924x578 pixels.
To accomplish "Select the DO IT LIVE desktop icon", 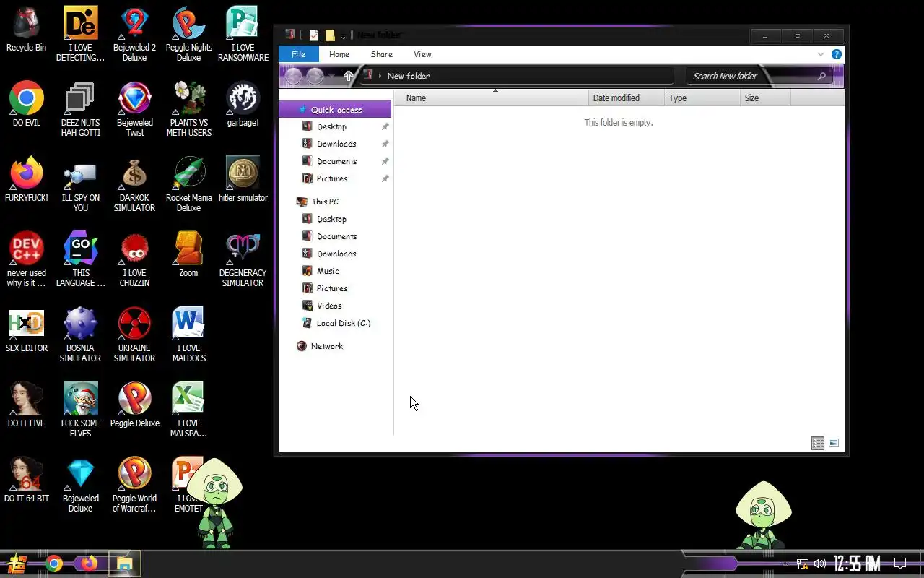I will (26, 405).
